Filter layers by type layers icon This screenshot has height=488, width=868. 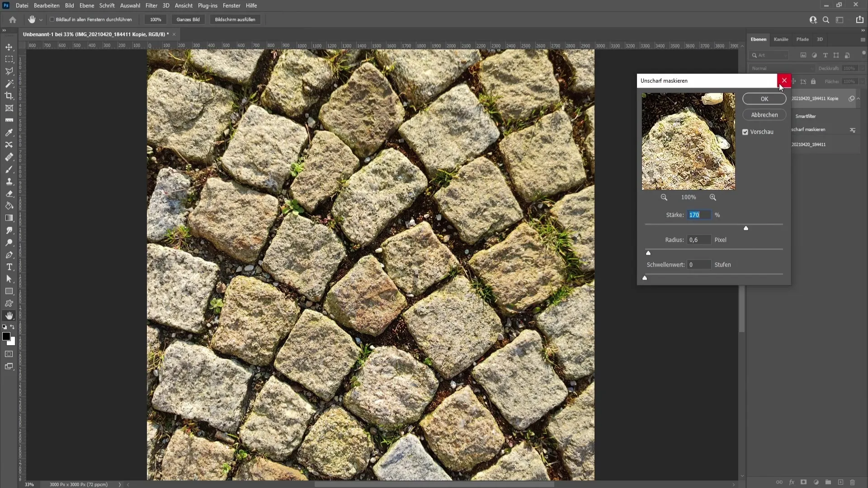[x=825, y=55]
